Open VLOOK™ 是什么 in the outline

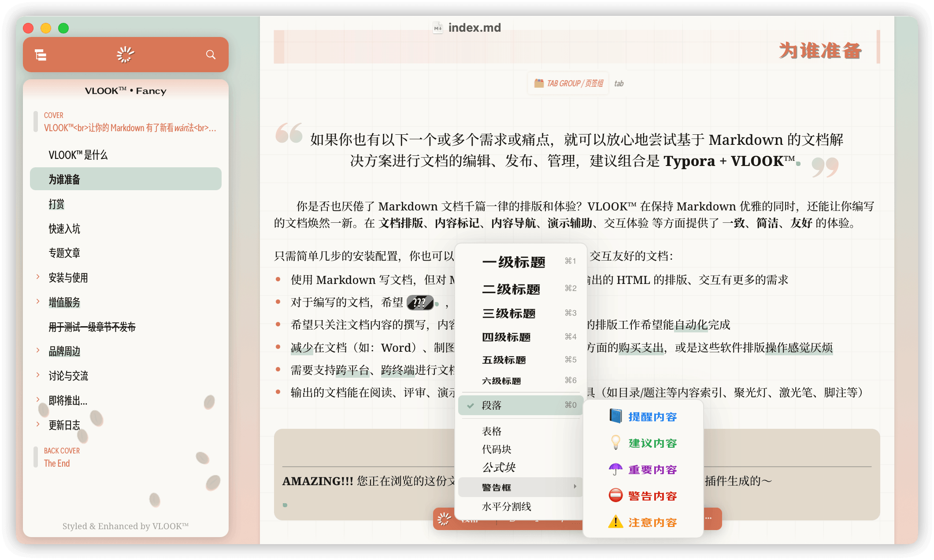click(126, 155)
